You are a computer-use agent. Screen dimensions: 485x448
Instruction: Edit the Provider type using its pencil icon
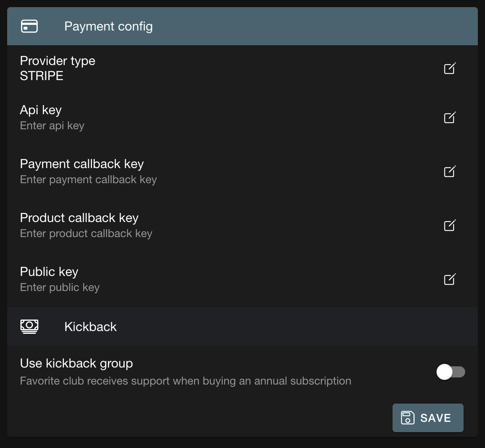[x=449, y=69]
